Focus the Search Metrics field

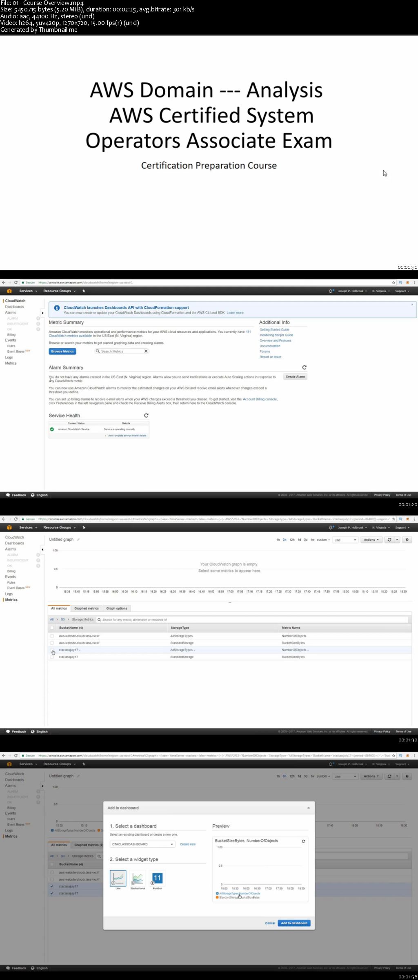pyautogui.click(x=122, y=351)
